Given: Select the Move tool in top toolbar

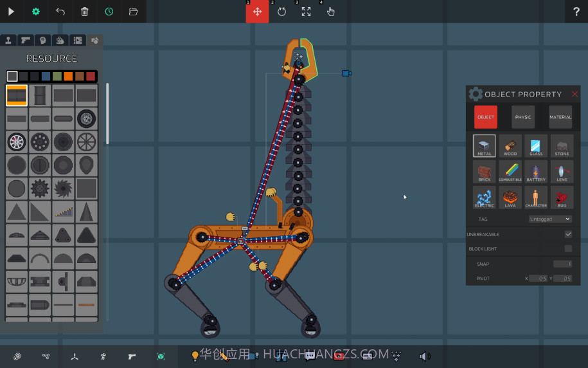Looking at the screenshot, I should (257, 12).
